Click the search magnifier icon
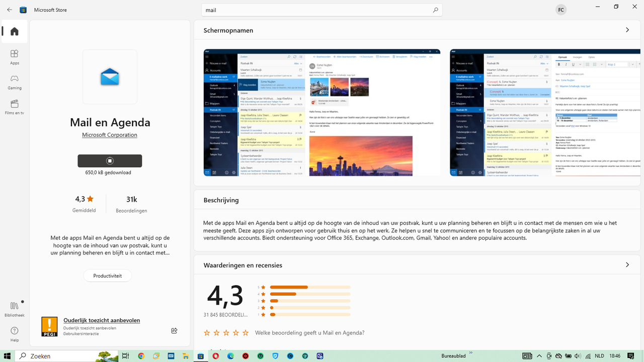644x362 pixels. [435, 10]
